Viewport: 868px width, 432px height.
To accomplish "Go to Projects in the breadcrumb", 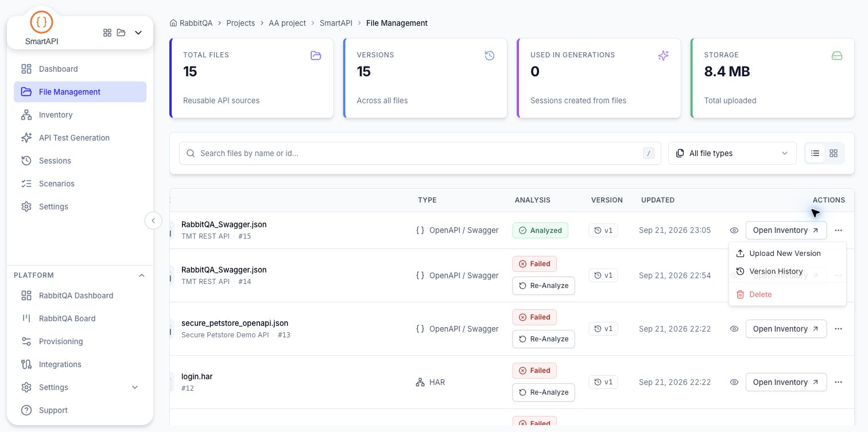I will point(241,23).
